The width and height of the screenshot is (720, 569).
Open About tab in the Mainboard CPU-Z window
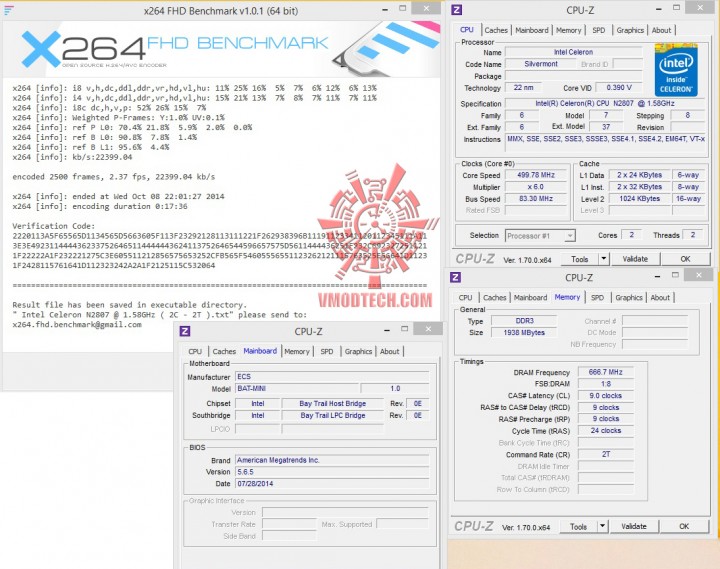389,351
